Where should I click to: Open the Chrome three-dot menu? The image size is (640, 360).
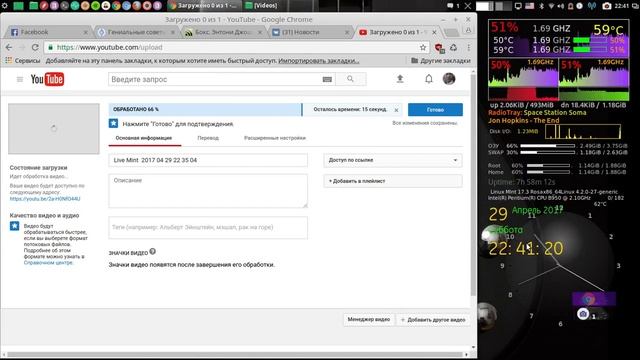(x=469, y=47)
